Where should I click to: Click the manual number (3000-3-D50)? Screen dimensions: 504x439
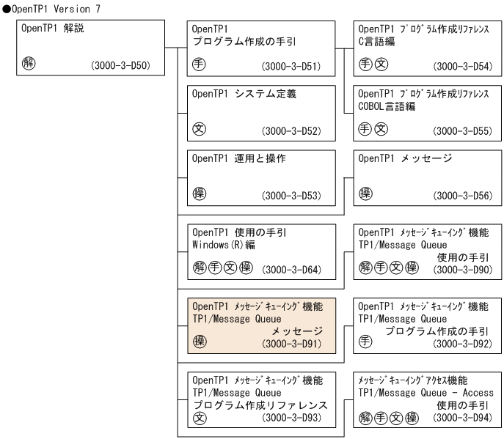(x=120, y=65)
